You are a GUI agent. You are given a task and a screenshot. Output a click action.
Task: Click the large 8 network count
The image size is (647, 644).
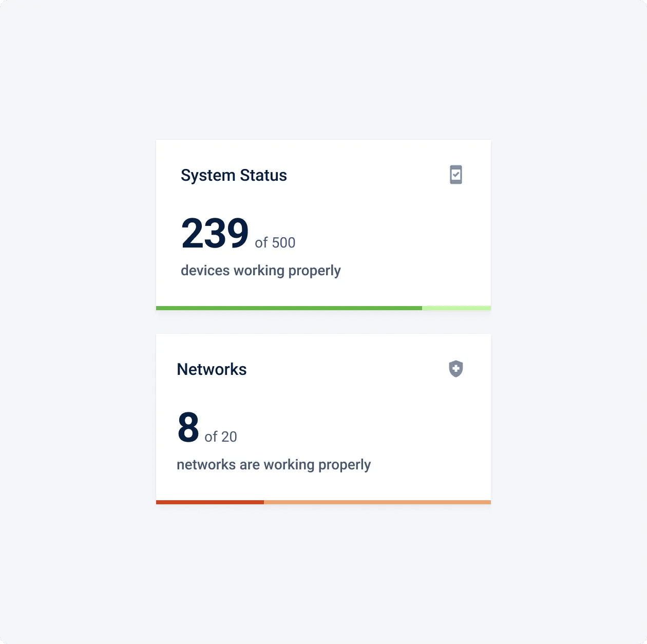pyautogui.click(x=188, y=427)
